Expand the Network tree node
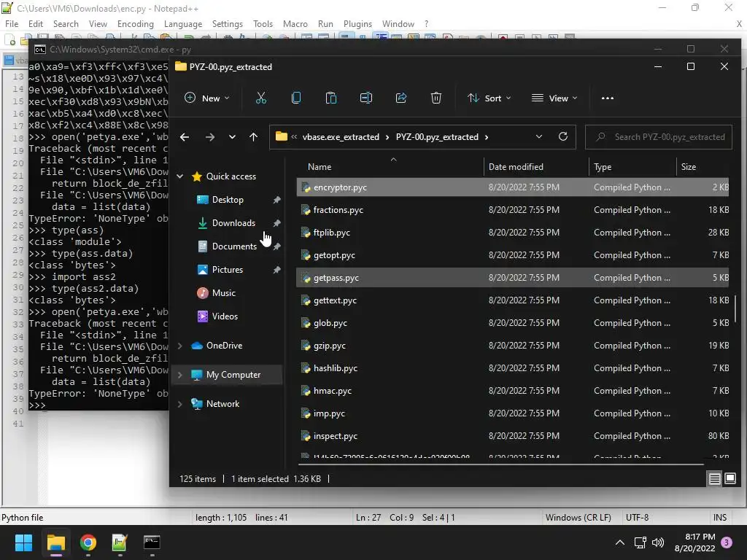Screen dimensions: 747x560 click(x=180, y=404)
